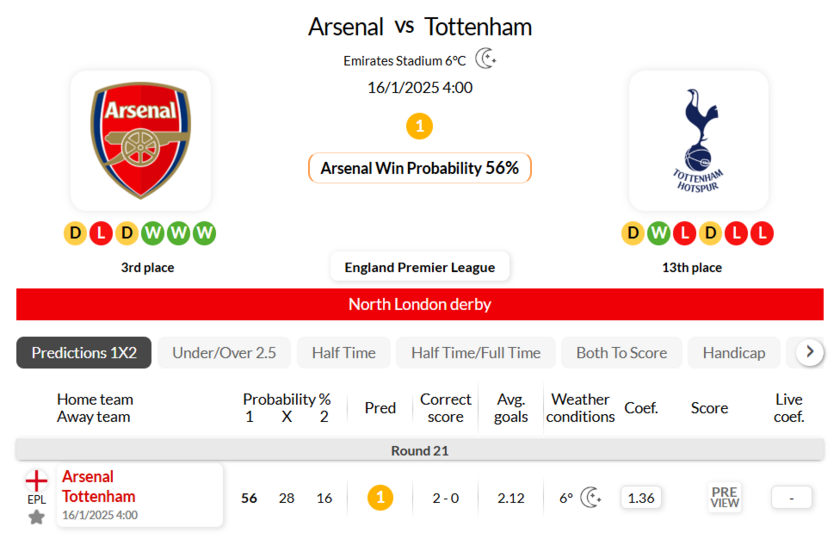Click the moon weather icon in match row

[x=591, y=497]
